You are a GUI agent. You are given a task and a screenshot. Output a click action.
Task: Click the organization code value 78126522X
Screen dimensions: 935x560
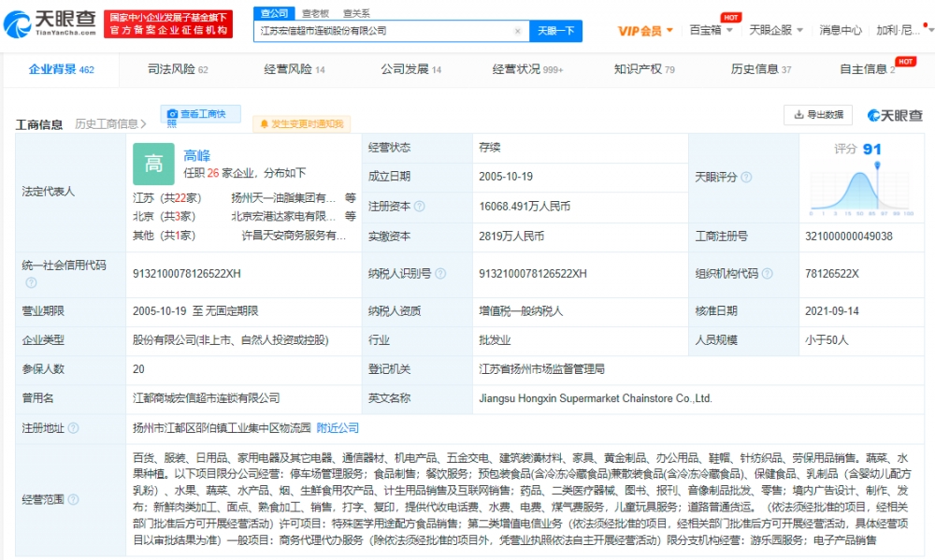click(x=832, y=274)
